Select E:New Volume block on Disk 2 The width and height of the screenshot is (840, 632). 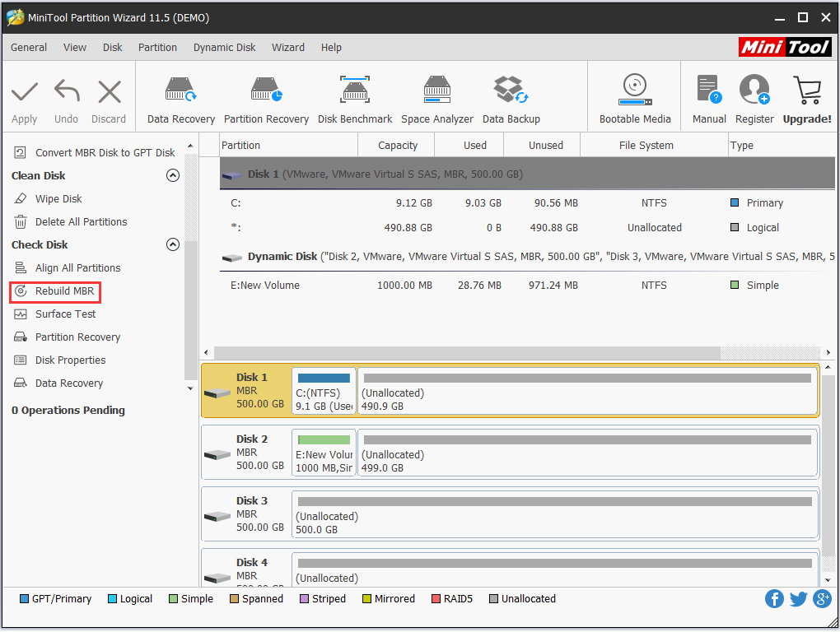(x=324, y=453)
